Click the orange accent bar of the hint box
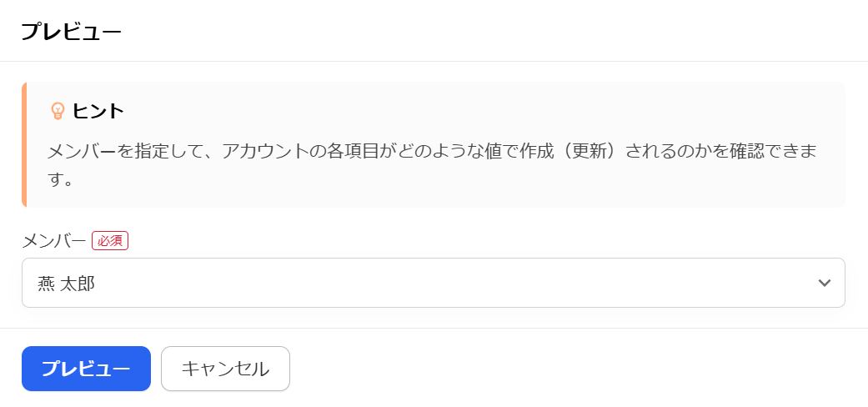Image resolution: width=868 pixels, height=407 pixels. (x=24, y=144)
